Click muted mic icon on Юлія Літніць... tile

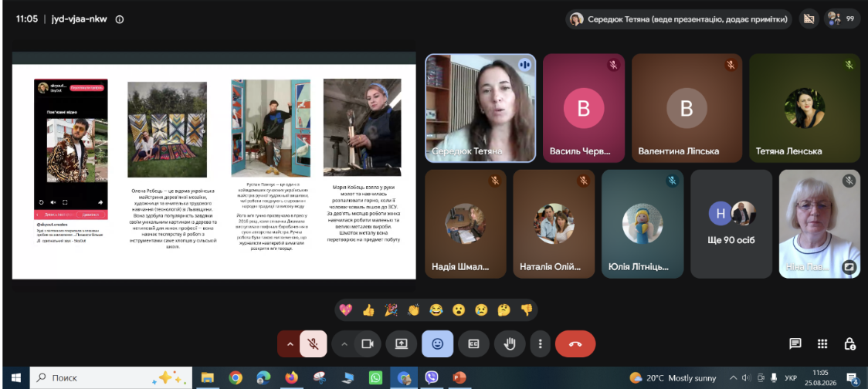pos(672,181)
